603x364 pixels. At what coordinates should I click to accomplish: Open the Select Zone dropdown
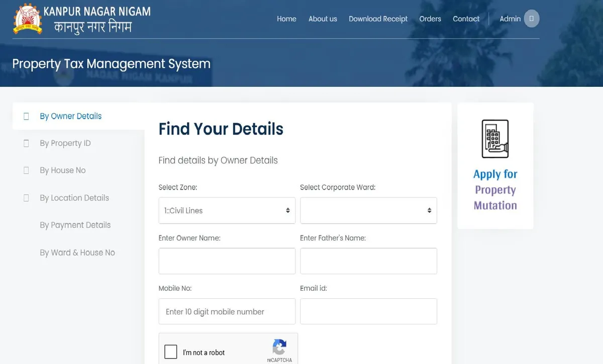[227, 210]
